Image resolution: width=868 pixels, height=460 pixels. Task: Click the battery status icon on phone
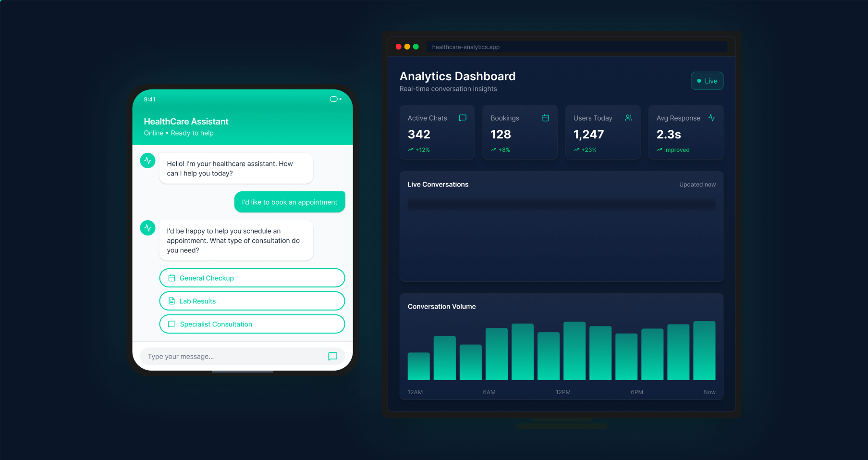click(335, 99)
